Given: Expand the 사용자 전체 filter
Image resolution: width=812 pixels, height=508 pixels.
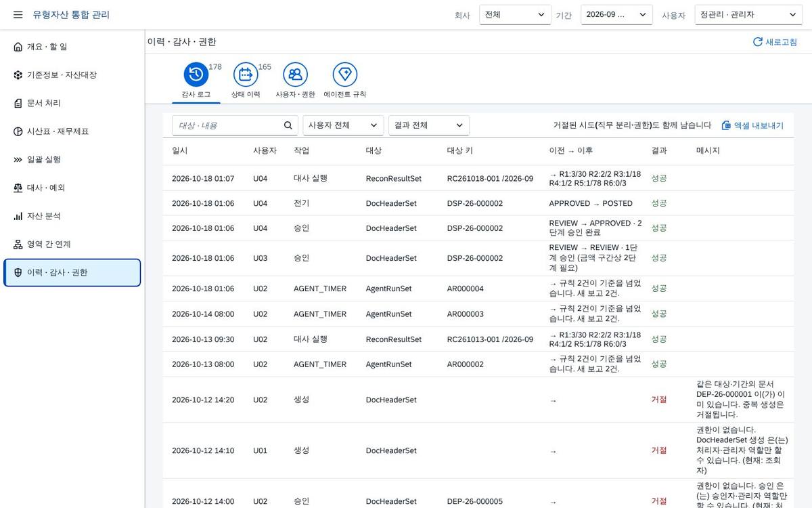Looking at the screenshot, I should (343, 125).
